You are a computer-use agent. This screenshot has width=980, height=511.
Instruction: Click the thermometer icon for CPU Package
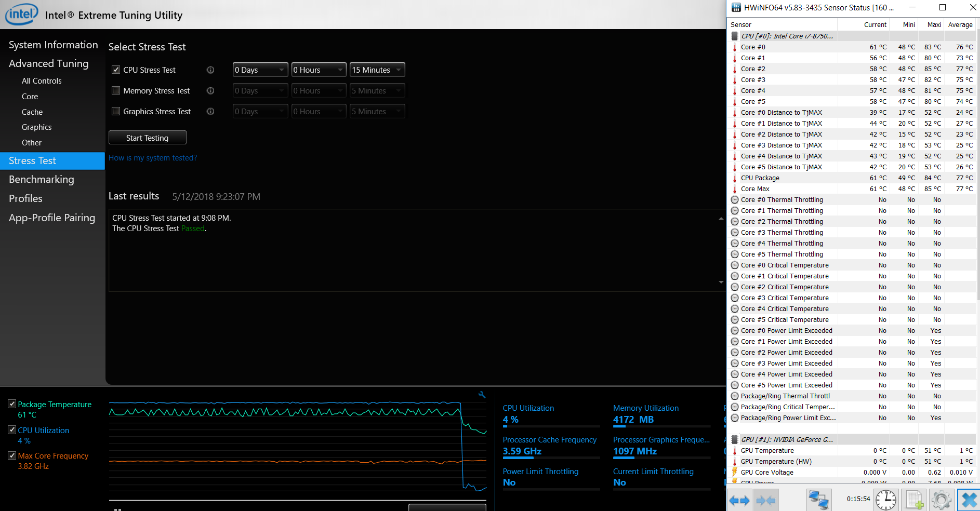pyautogui.click(x=734, y=178)
